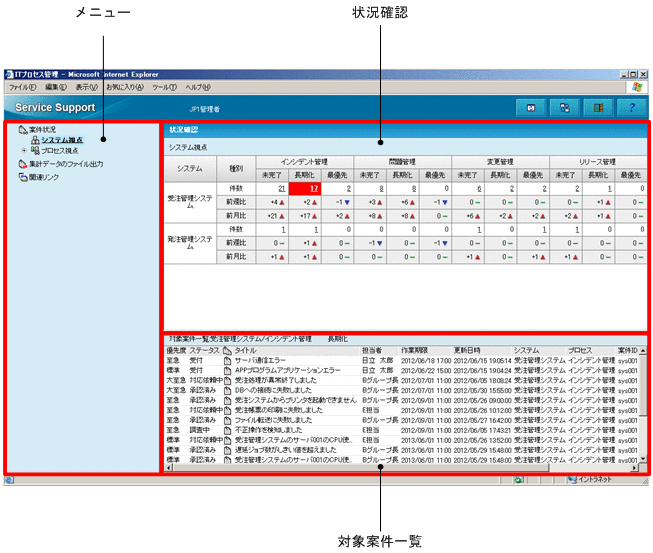653x553 pixels.
Task: Open the ファイル(F) menu
Action: click(22, 87)
